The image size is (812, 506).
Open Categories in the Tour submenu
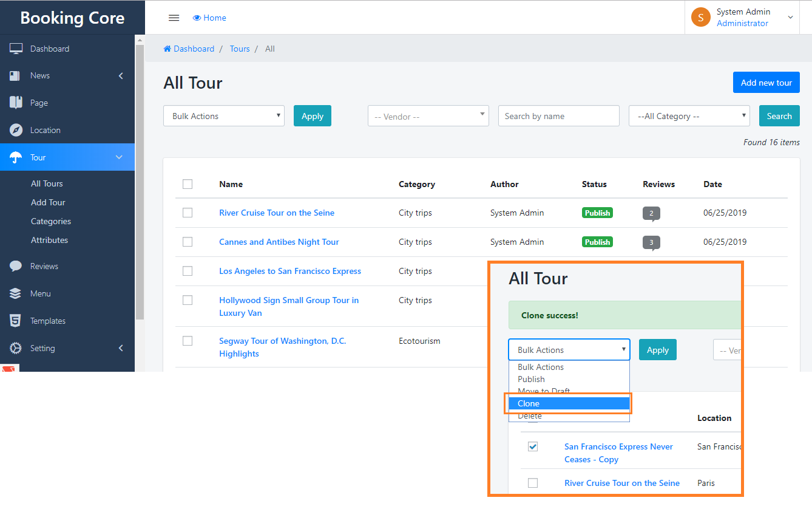point(51,221)
